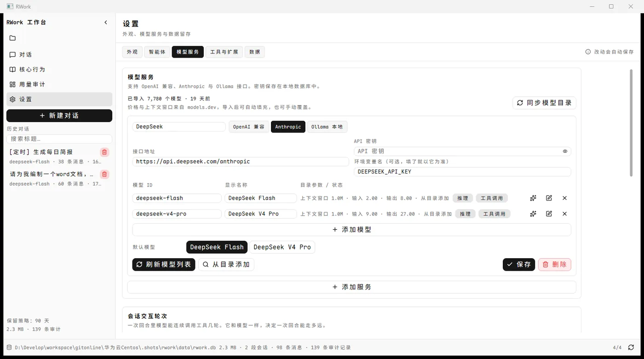Set DeepSeek V4 Pro as default model
Screen dimensions: 644x359
pos(282,247)
